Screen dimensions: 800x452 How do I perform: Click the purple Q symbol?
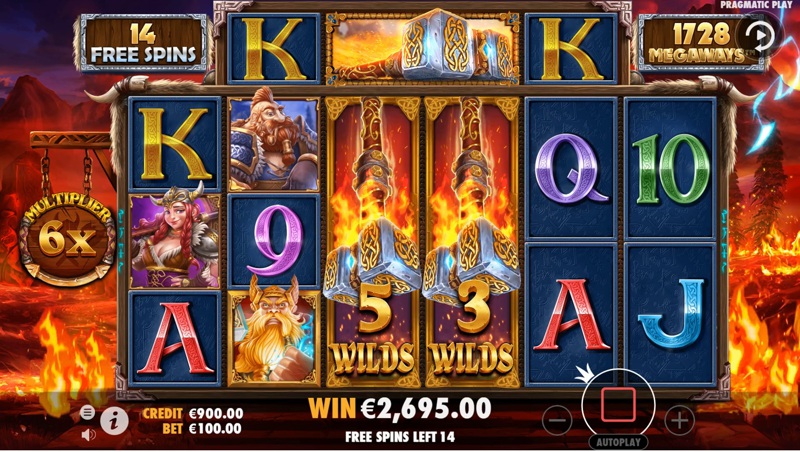571,168
